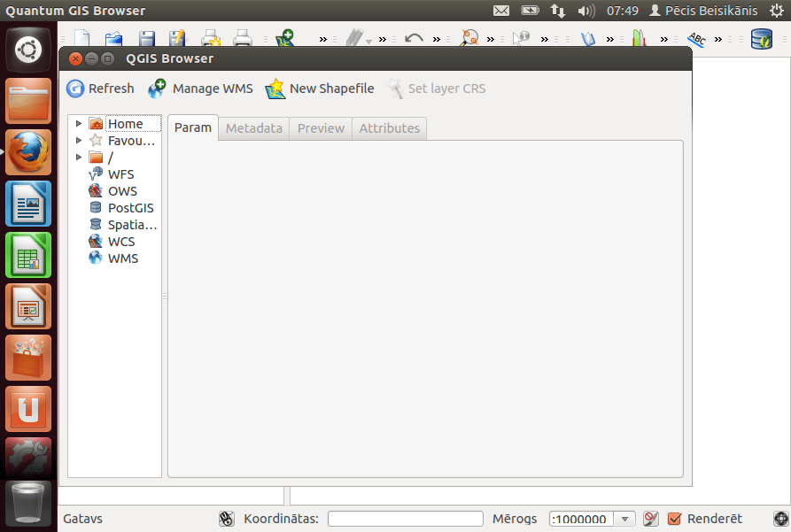
Task: Open Ubuntu One from the launcher
Action: tap(28, 409)
